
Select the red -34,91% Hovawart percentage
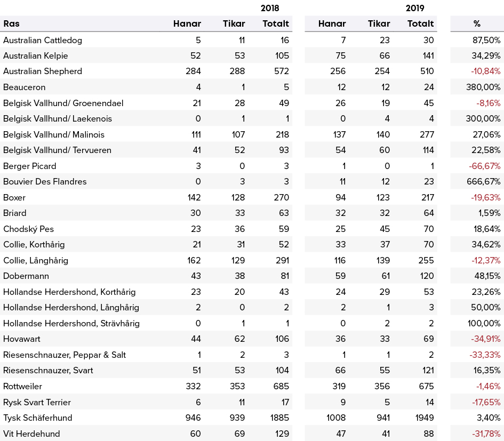(485, 339)
